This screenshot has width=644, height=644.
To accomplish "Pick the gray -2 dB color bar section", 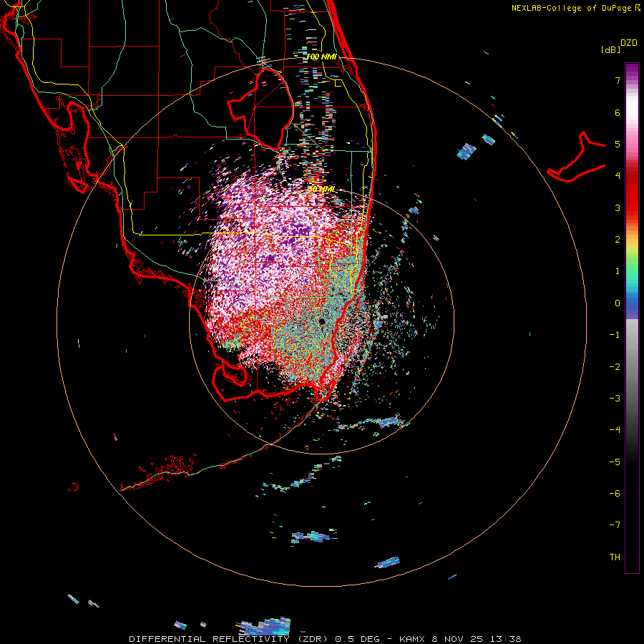I will pyautogui.click(x=632, y=366).
